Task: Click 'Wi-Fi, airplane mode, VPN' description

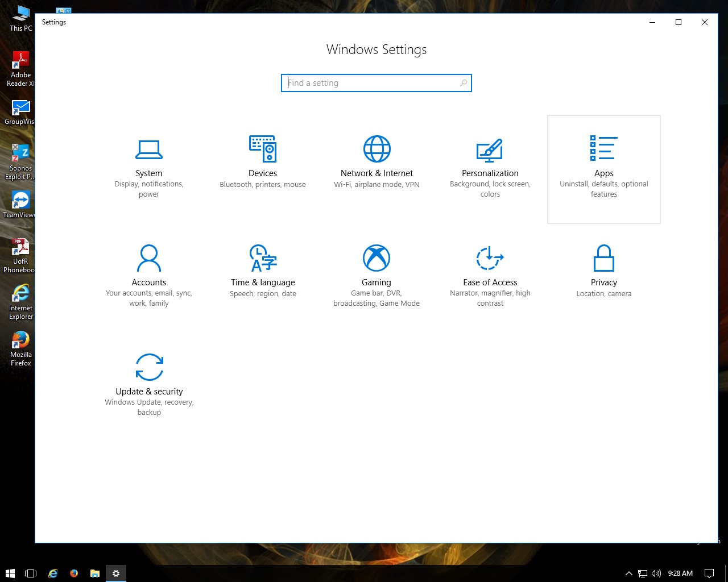Action: [x=377, y=185]
